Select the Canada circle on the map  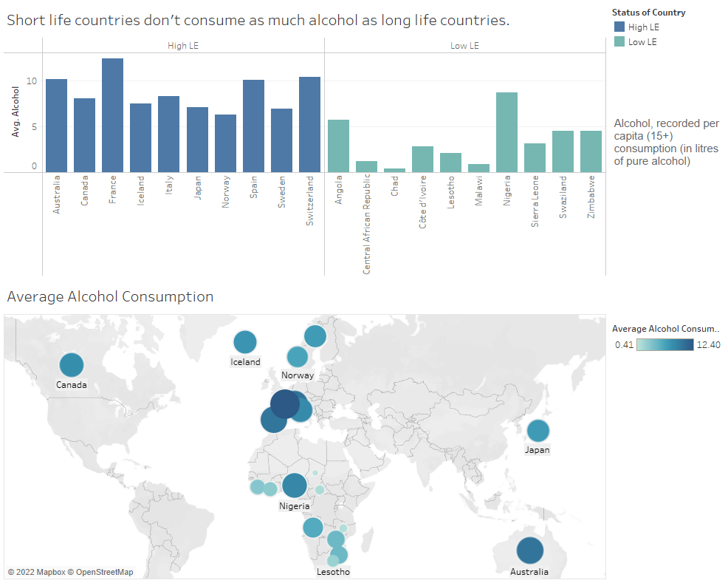tap(72, 365)
